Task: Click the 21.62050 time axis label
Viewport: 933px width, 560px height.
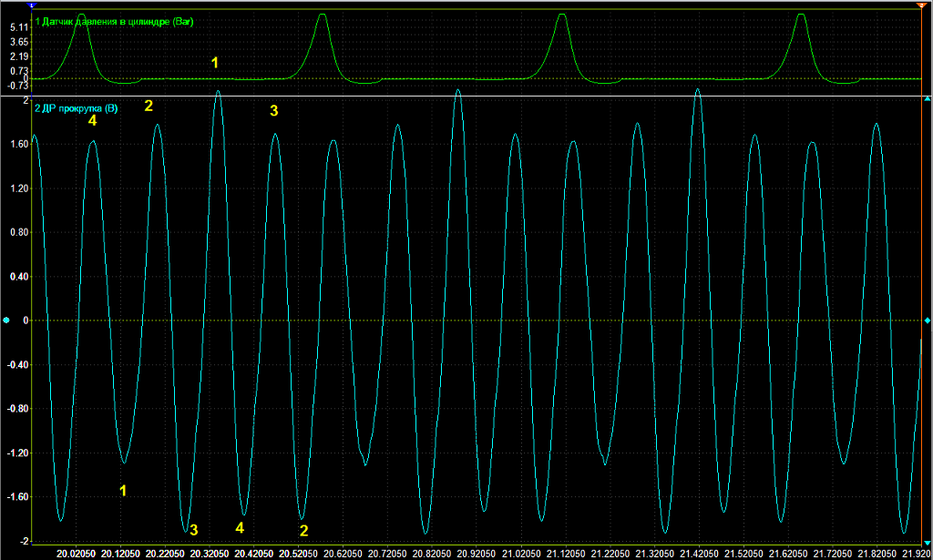Action: 788,554
